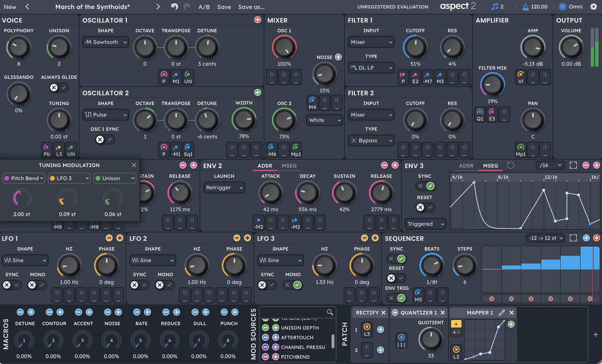Click the undo arrow in top bar

pos(174,7)
